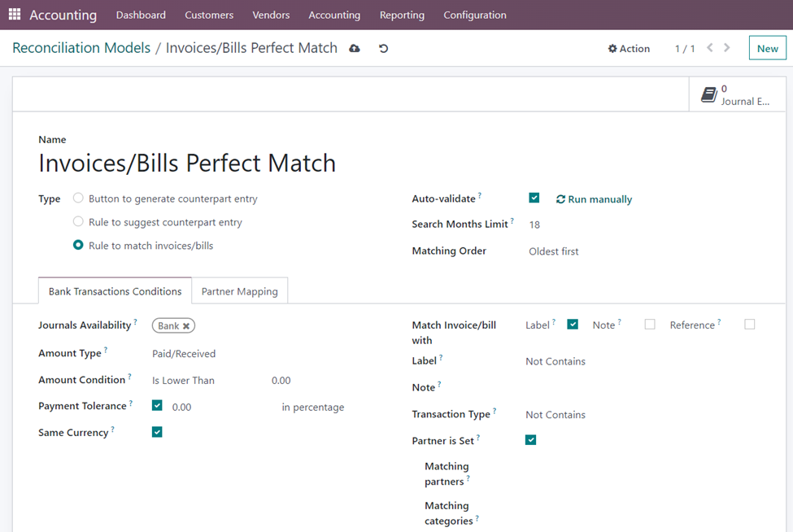This screenshot has width=793, height=532.
Task: Go to previous record arrow
Action: click(x=710, y=48)
